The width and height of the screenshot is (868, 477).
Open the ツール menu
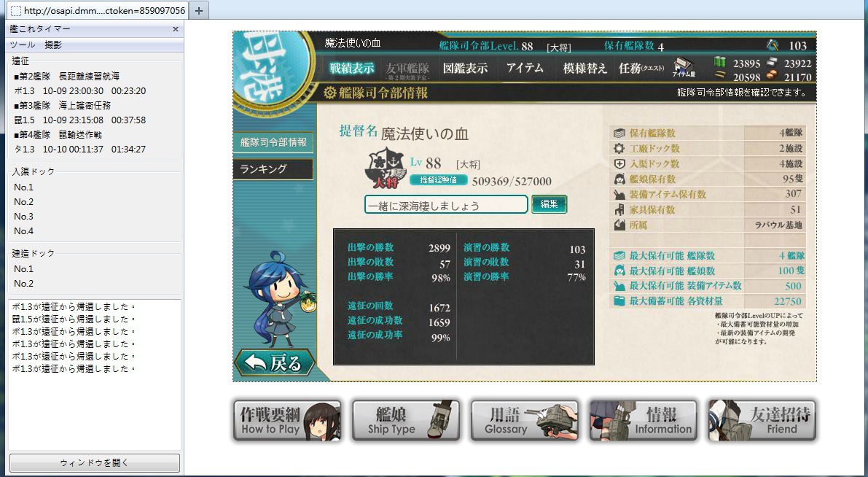[23, 45]
